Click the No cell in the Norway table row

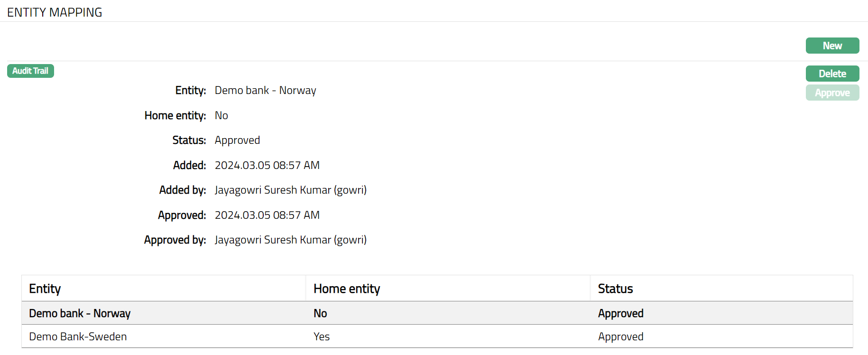pyautogui.click(x=320, y=313)
